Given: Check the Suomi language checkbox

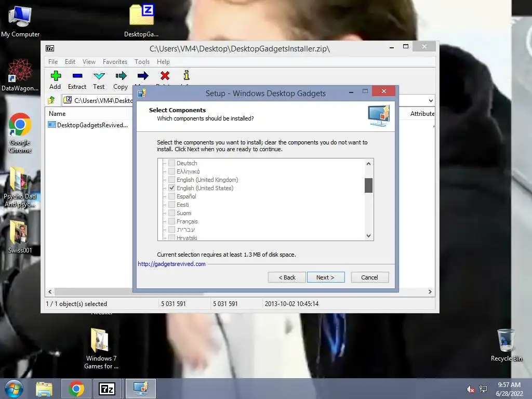Looking at the screenshot, I should click(x=171, y=212).
